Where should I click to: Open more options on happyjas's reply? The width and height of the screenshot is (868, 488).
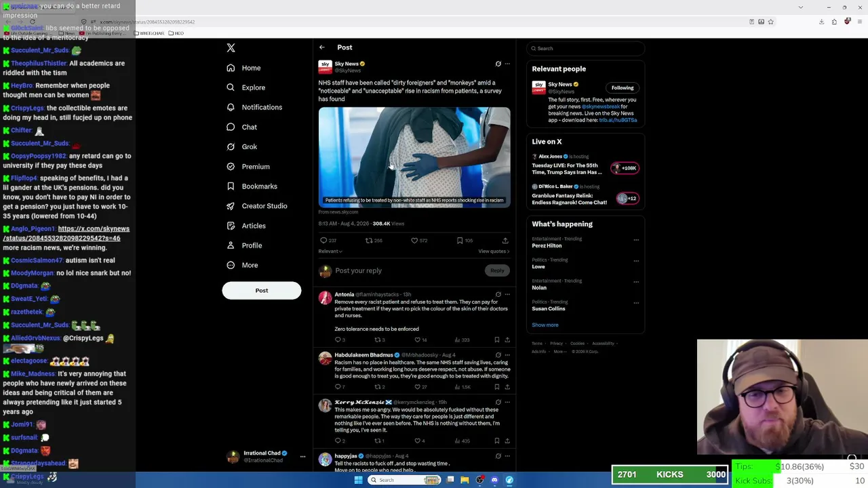click(x=507, y=456)
